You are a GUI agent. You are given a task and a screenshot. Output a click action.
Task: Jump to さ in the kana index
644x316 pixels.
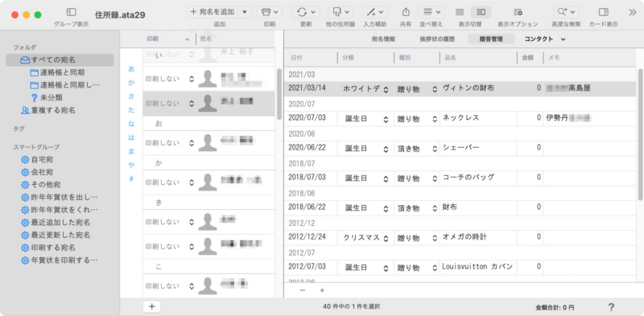[x=131, y=96]
